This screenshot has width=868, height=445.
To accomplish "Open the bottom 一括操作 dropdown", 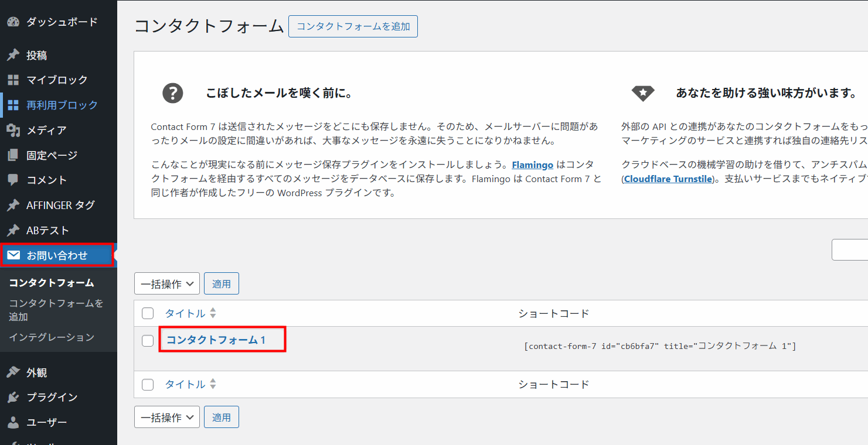I will click(167, 417).
